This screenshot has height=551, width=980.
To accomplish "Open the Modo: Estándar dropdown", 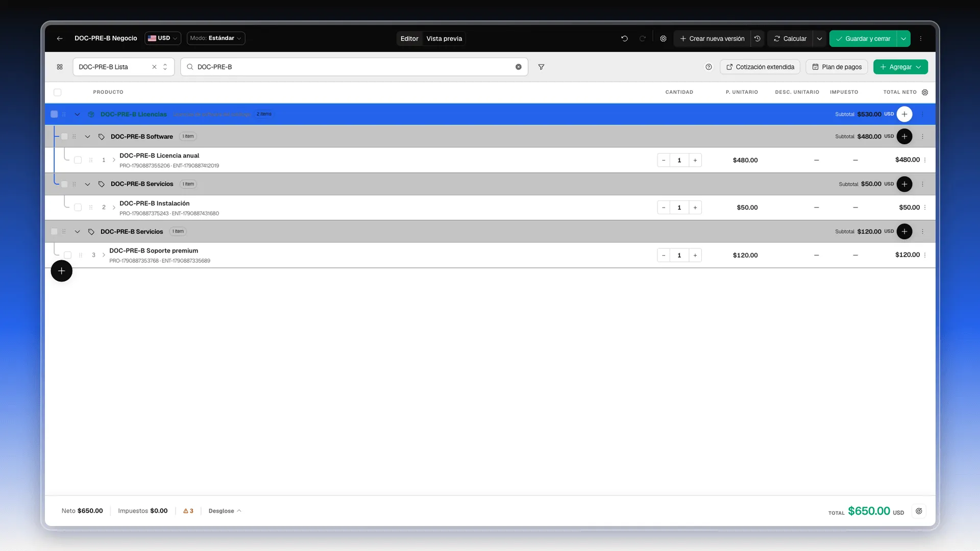I will pos(216,38).
